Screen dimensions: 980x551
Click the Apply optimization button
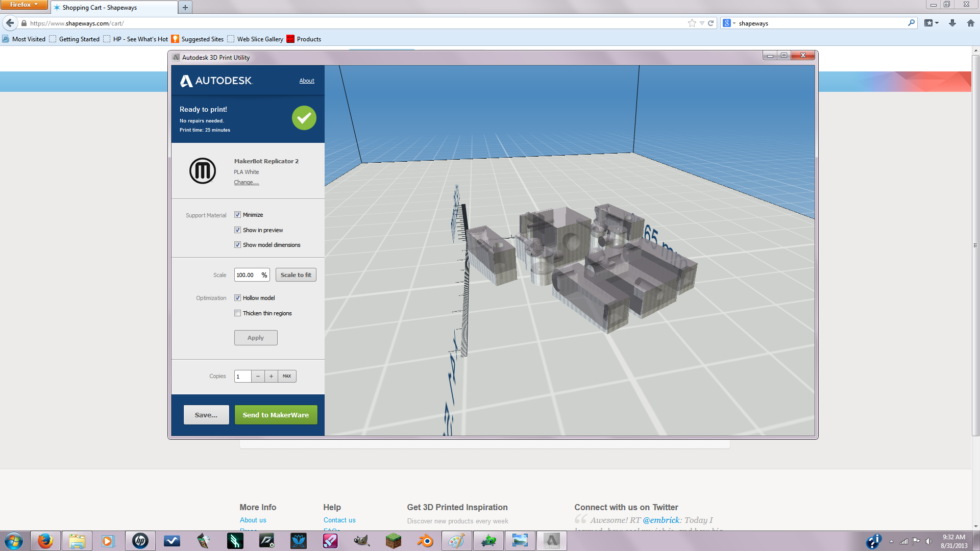tap(256, 338)
